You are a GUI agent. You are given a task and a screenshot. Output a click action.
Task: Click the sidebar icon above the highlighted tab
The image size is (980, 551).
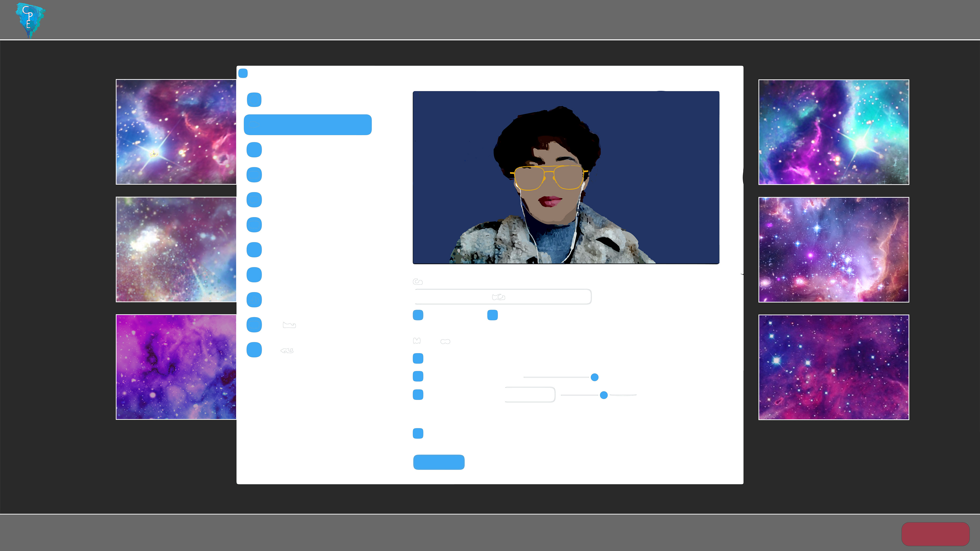(x=254, y=100)
